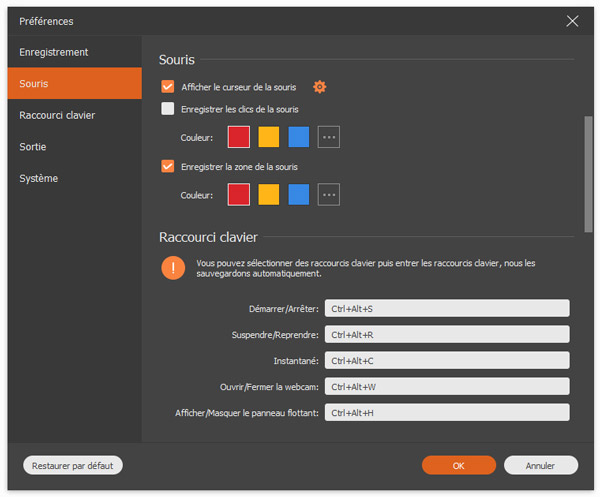Disable 'Enregistrer la zone de la souris'
600x497 pixels.
168,167
